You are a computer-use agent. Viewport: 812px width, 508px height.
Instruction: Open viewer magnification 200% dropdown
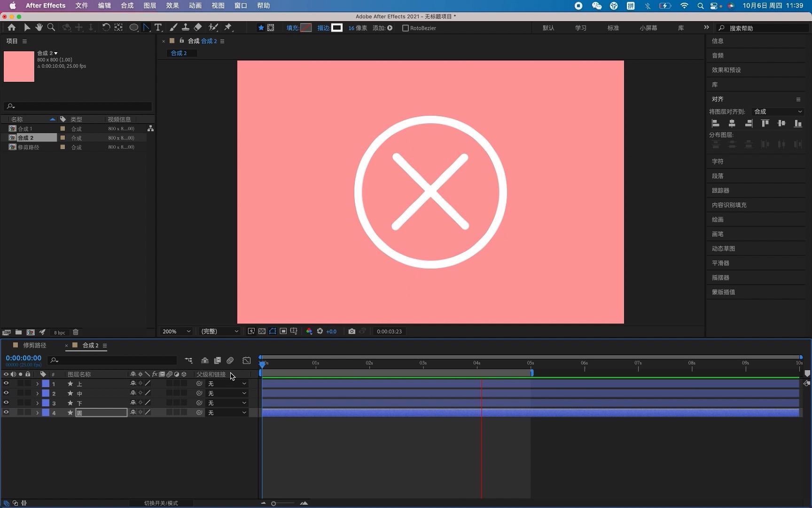click(x=176, y=331)
